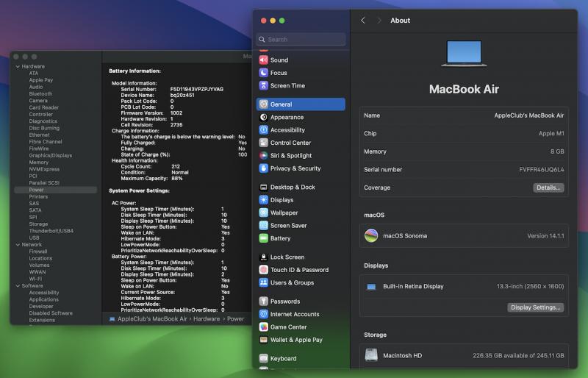Select USB in System Information sidebar

coord(34,238)
